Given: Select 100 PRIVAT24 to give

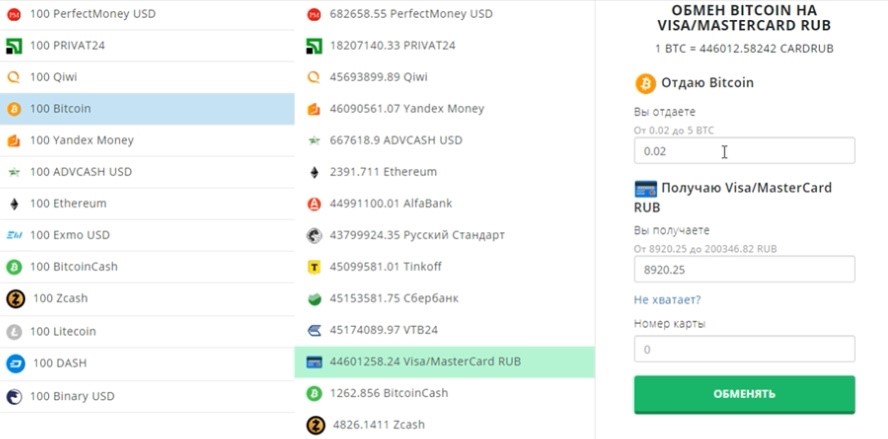Looking at the screenshot, I should [x=147, y=46].
